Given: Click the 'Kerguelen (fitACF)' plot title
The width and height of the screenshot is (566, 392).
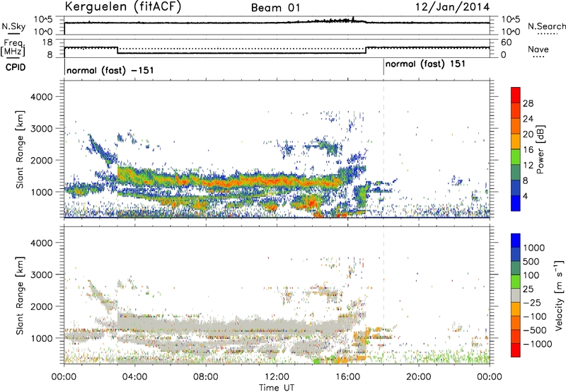Looking at the screenshot, I should (x=123, y=7).
